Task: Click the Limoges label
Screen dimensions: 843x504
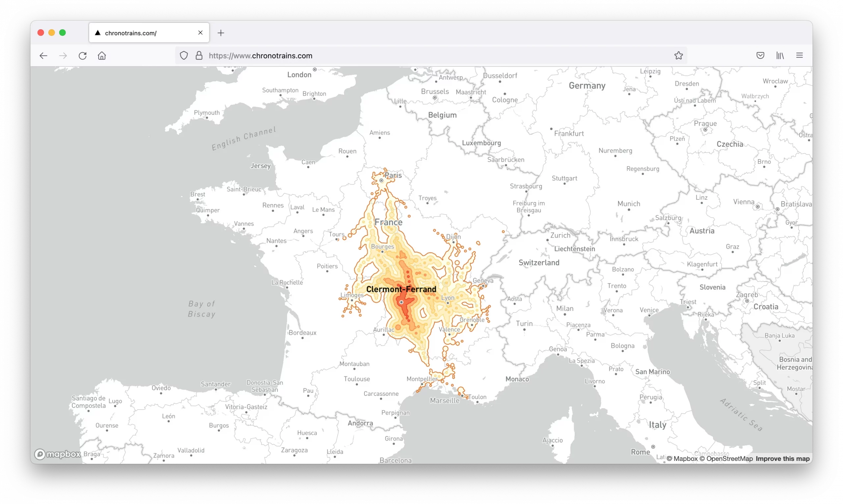Action: click(352, 295)
